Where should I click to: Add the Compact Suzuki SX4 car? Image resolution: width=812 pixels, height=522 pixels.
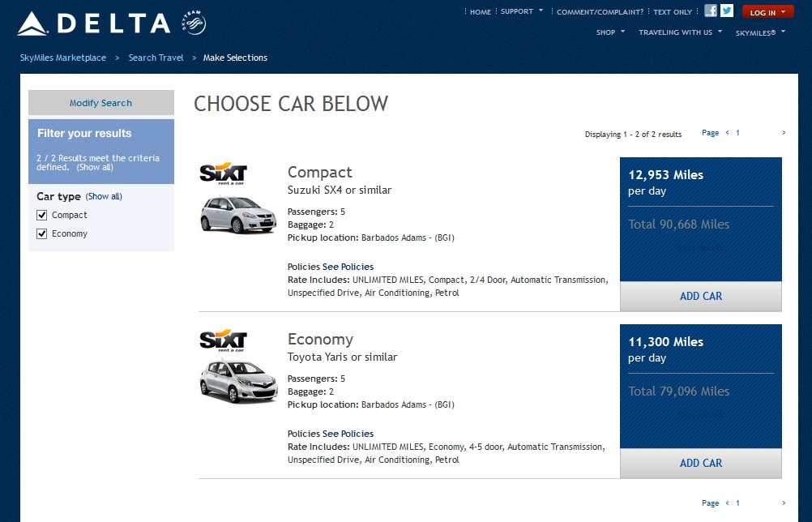[700, 296]
